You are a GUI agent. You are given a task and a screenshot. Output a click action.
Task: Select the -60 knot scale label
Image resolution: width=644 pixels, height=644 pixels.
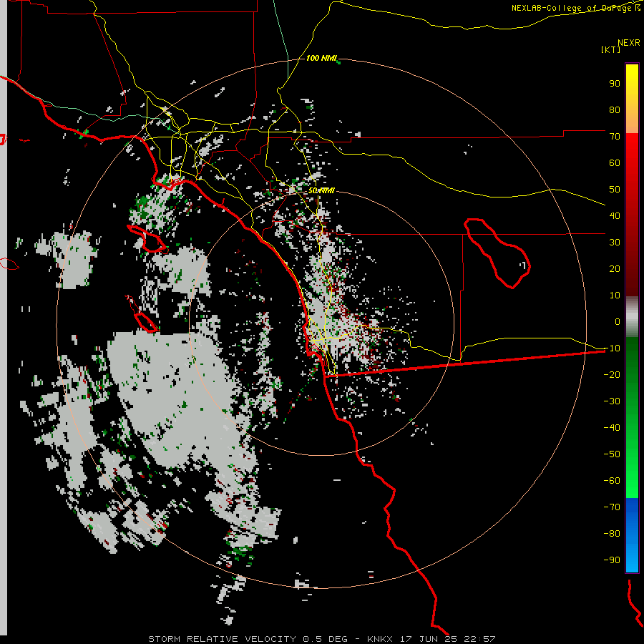pos(612,481)
